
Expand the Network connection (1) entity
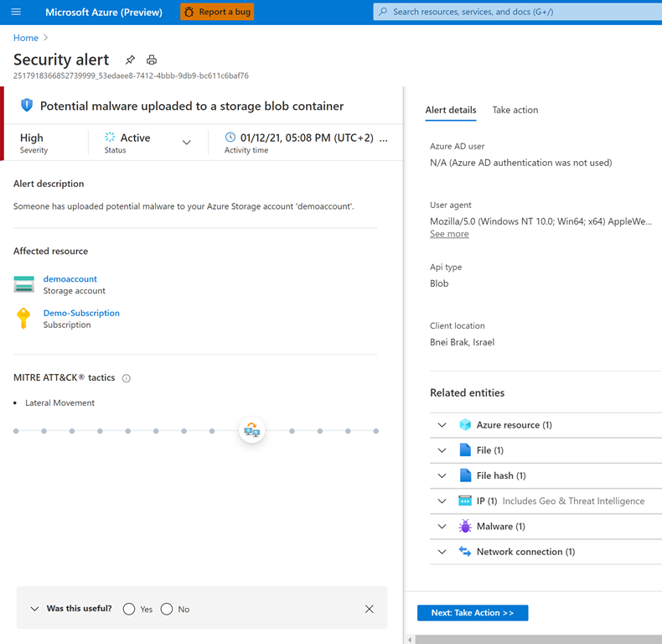[x=442, y=552]
